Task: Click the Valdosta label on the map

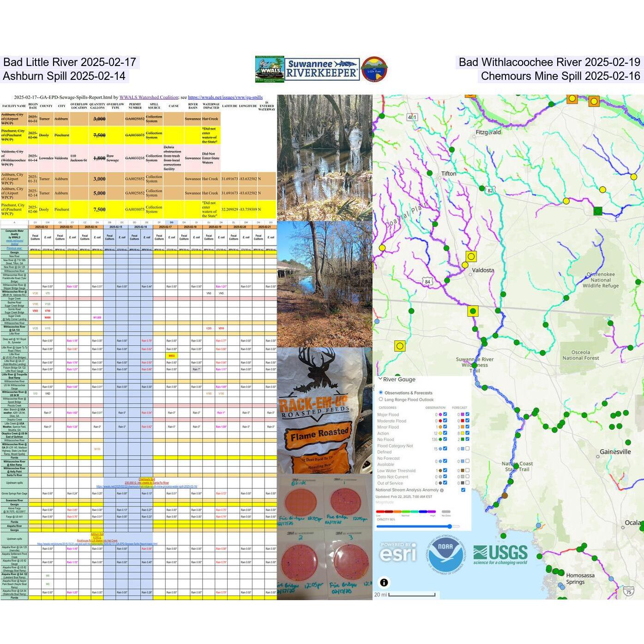Action: pos(483,270)
